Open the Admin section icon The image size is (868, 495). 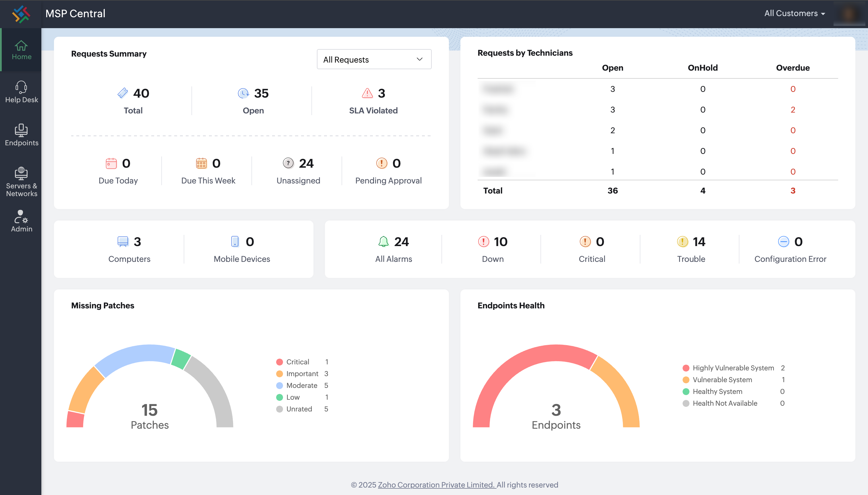pyautogui.click(x=21, y=221)
